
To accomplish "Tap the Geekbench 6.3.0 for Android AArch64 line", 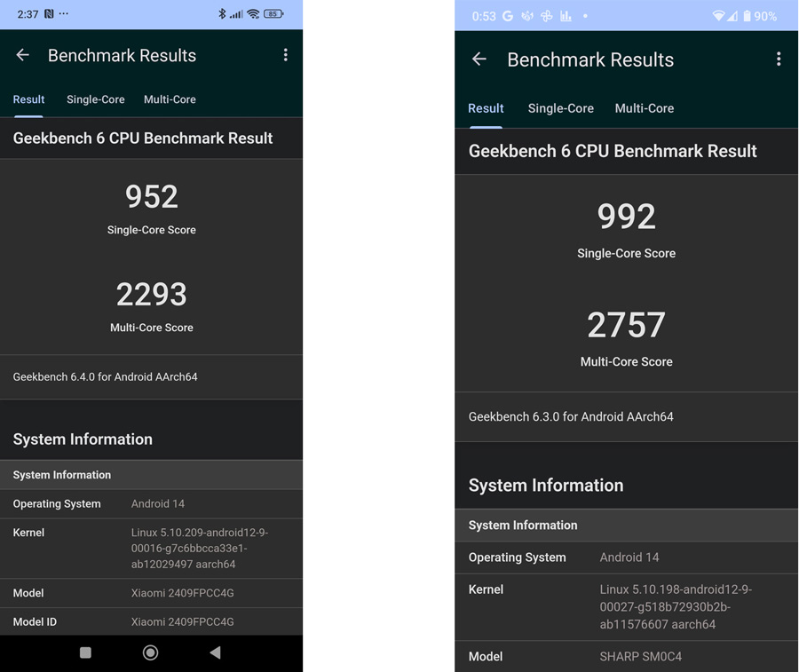I will [x=571, y=416].
